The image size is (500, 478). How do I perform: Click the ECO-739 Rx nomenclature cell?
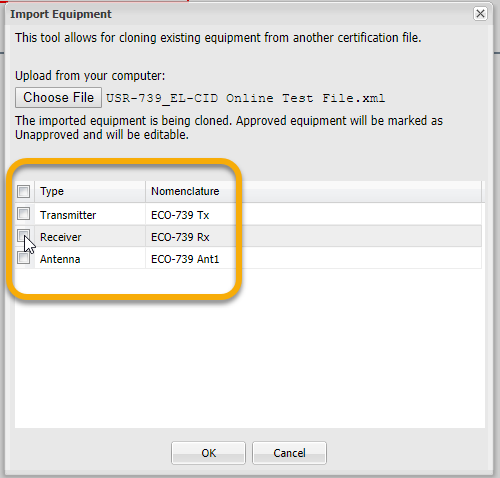tap(313, 237)
